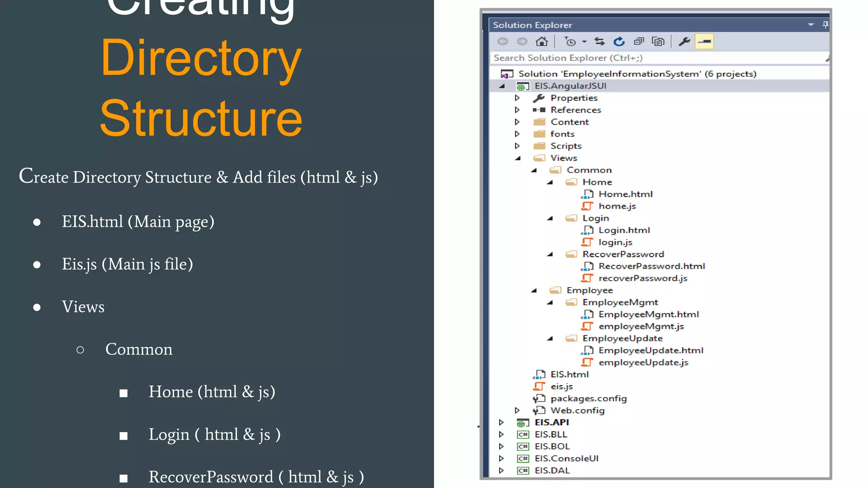868x488 pixels.
Task: Click the EIS.API web project icon
Action: click(523, 423)
